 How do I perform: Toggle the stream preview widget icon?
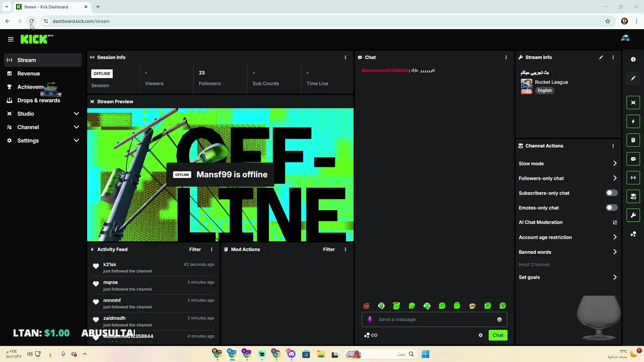tap(633, 103)
